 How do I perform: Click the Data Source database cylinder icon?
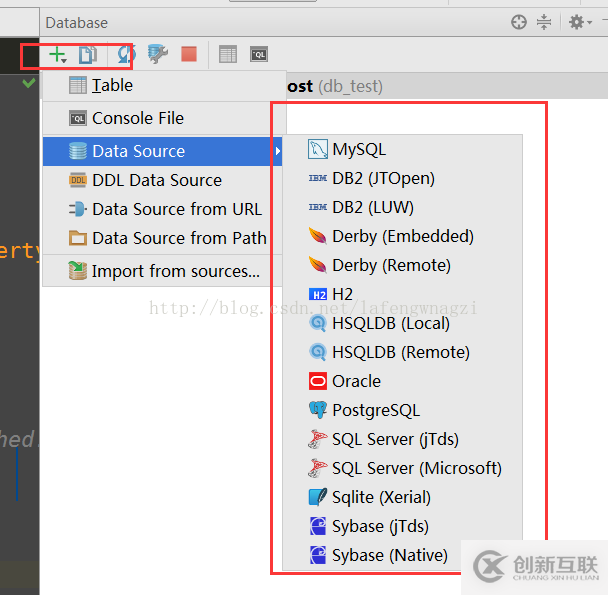coord(78,151)
